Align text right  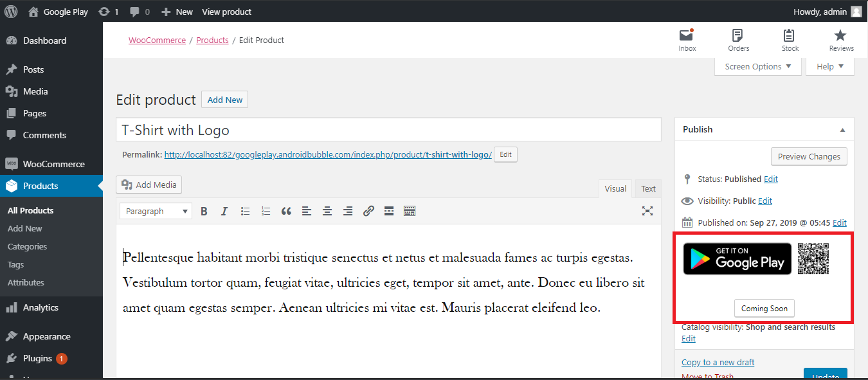[348, 211]
